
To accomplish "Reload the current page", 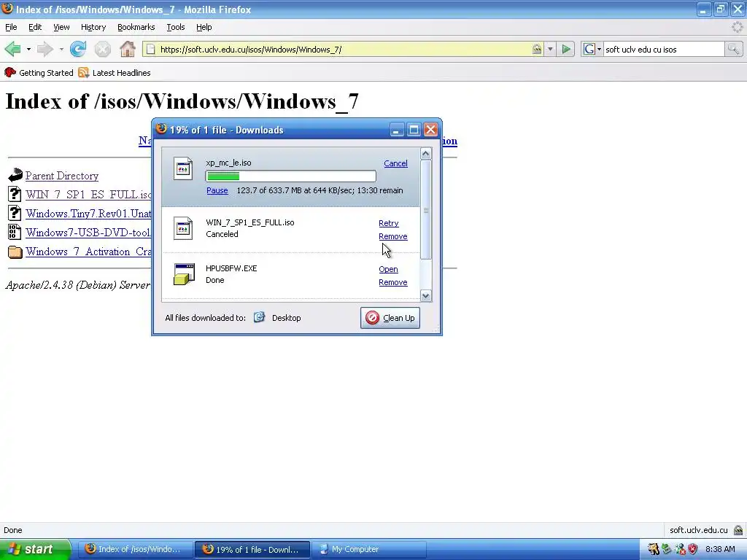I will click(x=77, y=49).
